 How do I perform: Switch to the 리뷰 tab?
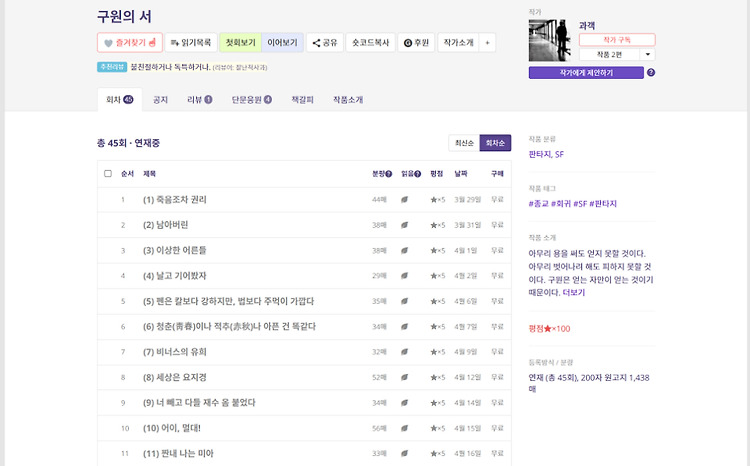(199, 100)
